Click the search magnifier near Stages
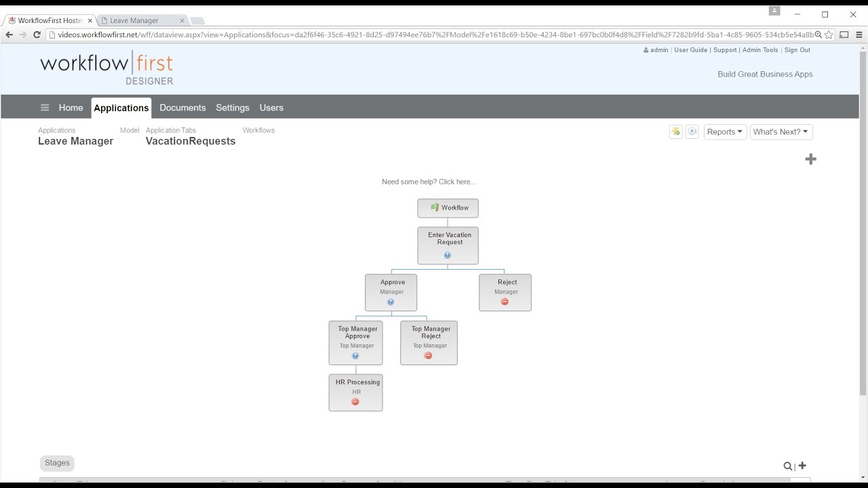 coord(787,466)
